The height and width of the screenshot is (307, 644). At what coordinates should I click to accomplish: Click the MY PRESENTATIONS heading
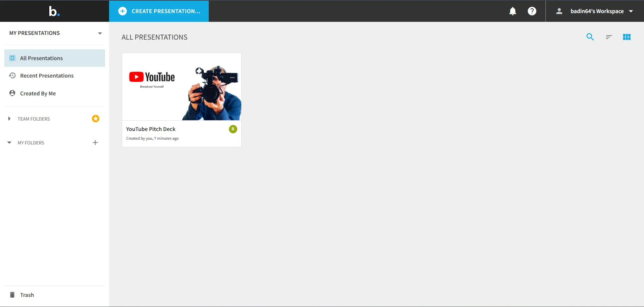point(35,33)
